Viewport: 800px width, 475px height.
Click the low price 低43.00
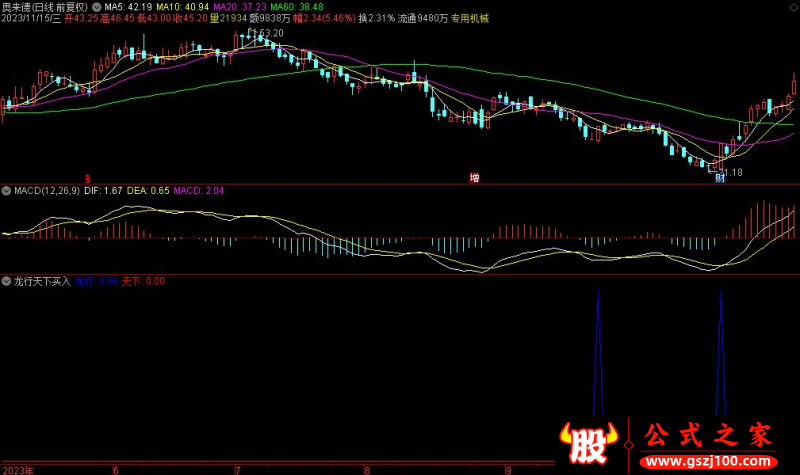(x=154, y=18)
